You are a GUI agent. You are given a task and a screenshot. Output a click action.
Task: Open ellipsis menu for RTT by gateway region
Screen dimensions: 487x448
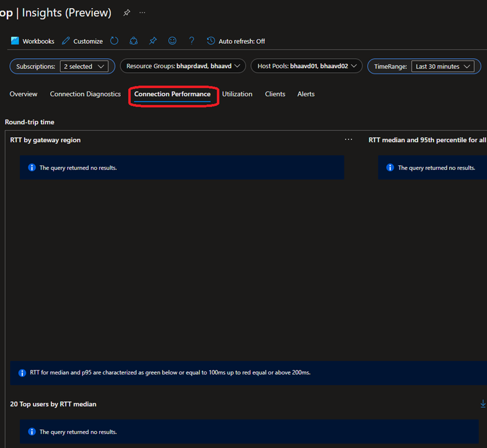(349, 140)
